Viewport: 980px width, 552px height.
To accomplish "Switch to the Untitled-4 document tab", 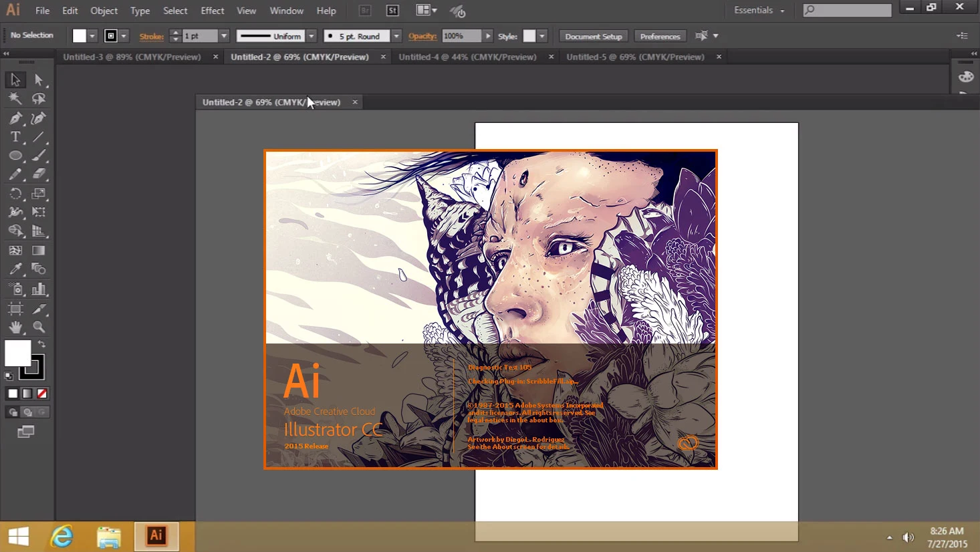I will (468, 57).
